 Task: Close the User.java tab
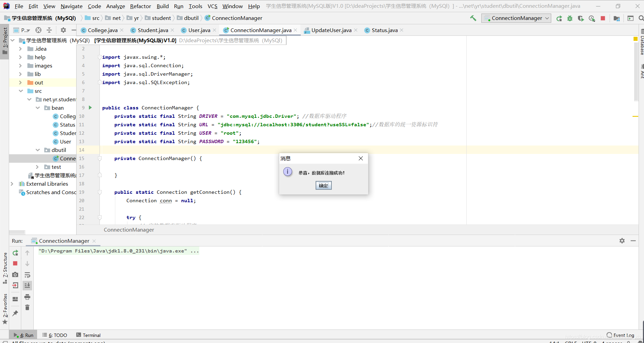pyautogui.click(x=215, y=30)
